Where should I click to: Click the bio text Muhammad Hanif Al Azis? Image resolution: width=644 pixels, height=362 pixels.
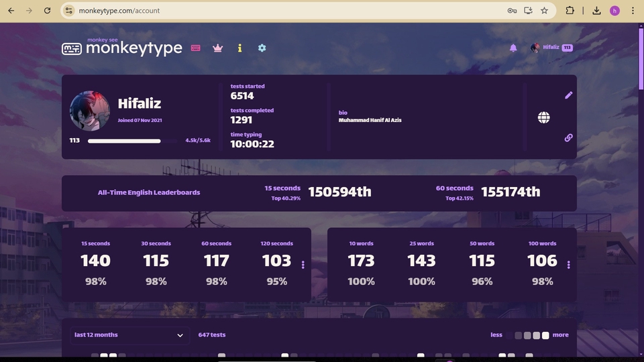click(370, 120)
